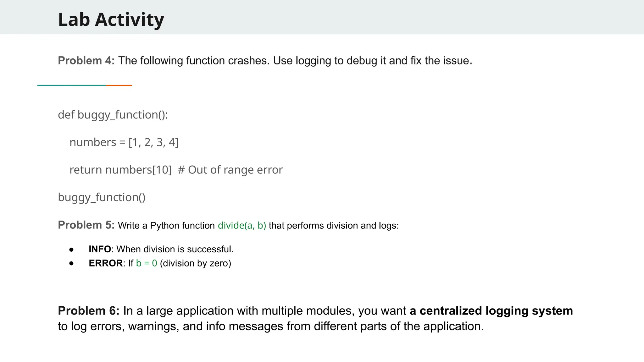Select the 'buggy_function()' call line

point(102,197)
